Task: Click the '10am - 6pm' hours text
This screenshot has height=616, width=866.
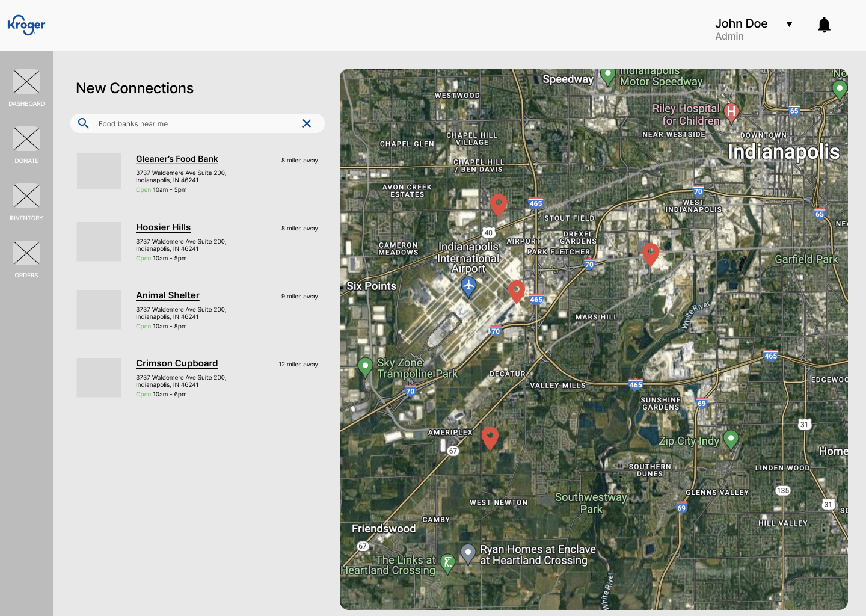Action: click(x=170, y=395)
